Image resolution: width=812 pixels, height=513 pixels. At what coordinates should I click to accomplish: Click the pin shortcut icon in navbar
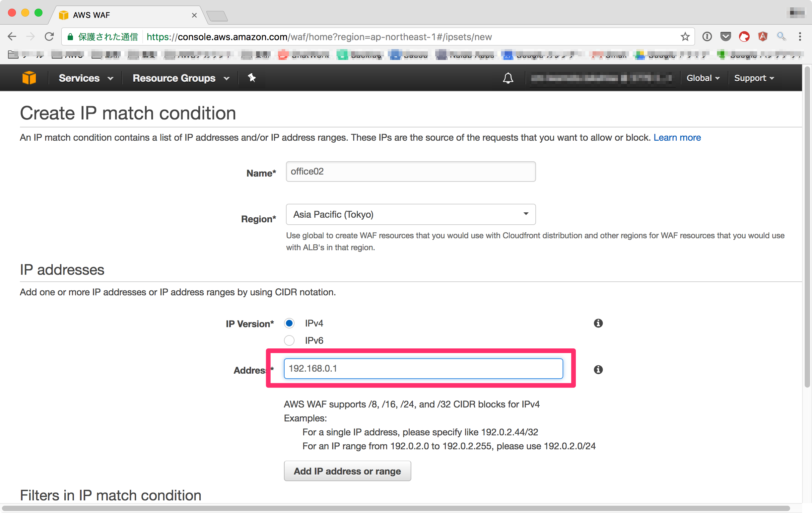[251, 78]
